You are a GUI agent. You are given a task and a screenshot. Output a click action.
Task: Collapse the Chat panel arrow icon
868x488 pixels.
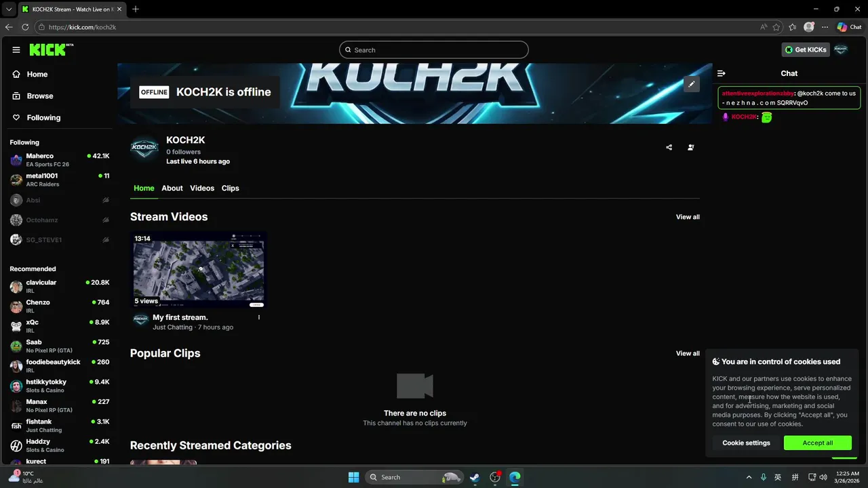[x=722, y=73]
